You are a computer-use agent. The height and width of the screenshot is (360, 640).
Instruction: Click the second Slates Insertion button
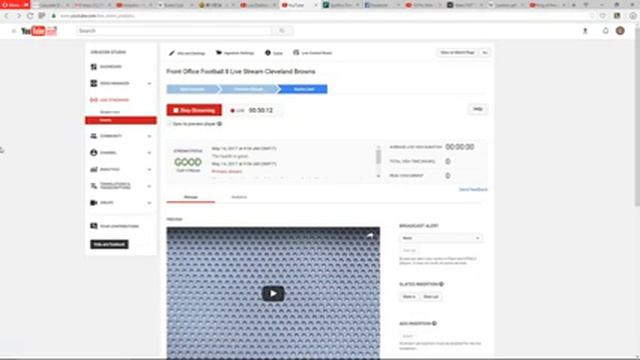[431, 297]
